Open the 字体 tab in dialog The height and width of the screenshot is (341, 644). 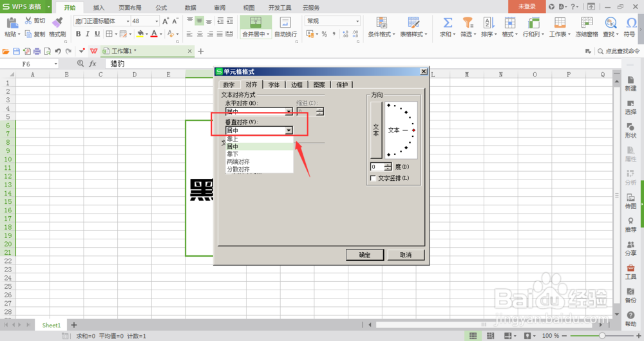pos(274,84)
